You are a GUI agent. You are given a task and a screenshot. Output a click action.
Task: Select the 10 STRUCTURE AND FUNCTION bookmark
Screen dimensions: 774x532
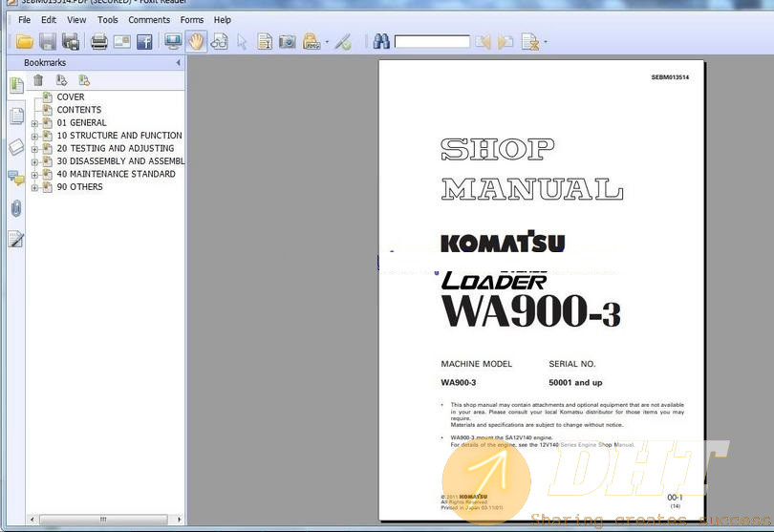pyautogui.click(x=119, y=136)
